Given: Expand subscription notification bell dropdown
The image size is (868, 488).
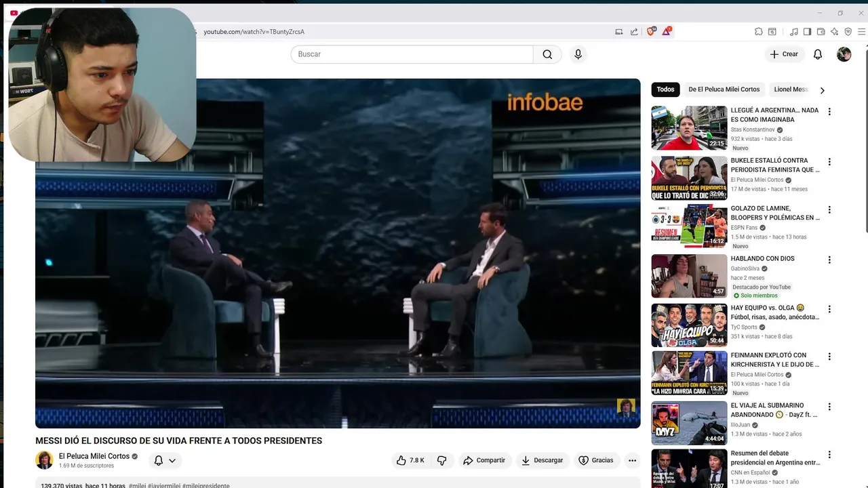Looking at the screenshot, I should coord(165,460).
